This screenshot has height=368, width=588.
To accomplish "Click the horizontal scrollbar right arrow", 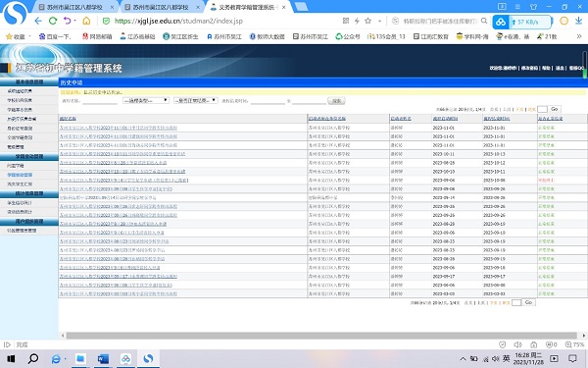I will (x=583, y=336).
